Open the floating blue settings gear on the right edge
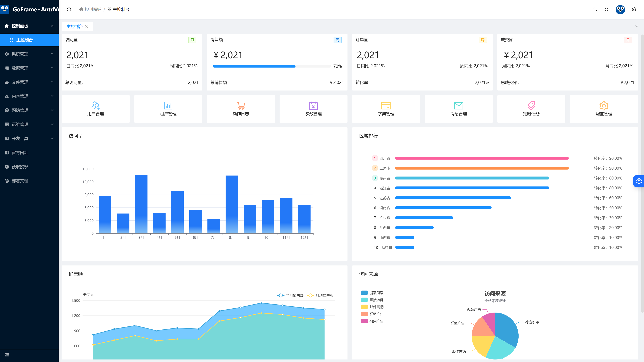 tap(639, 181)
